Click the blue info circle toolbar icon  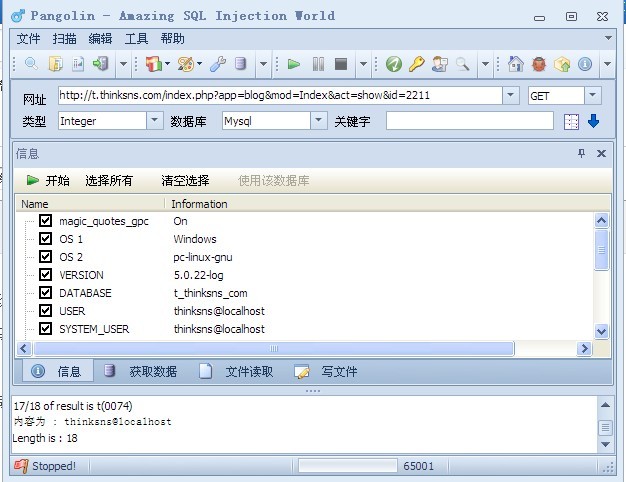point(585,64)
